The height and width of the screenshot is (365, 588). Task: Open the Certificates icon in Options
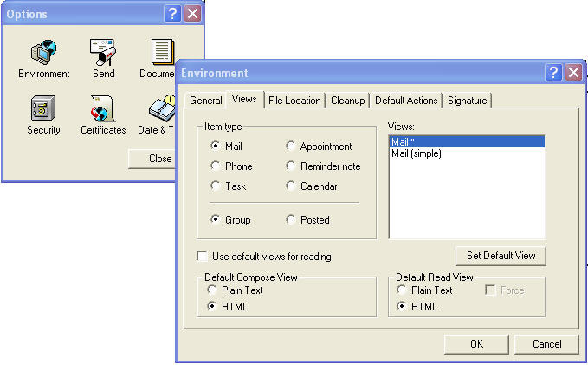tap(103, 108)
